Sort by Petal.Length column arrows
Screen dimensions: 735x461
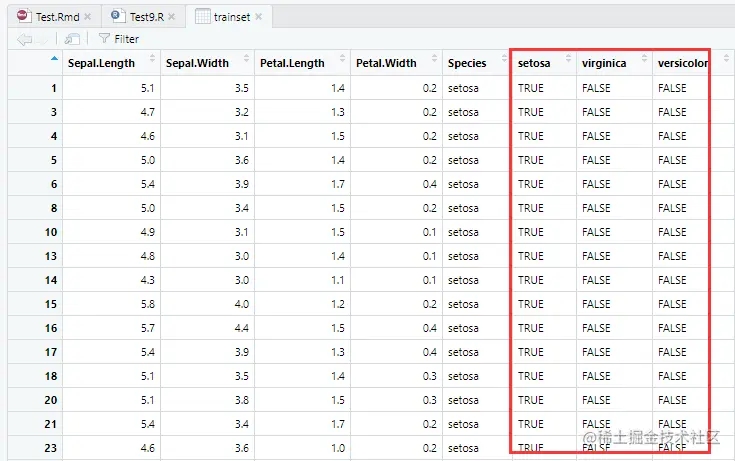(342, 59)
